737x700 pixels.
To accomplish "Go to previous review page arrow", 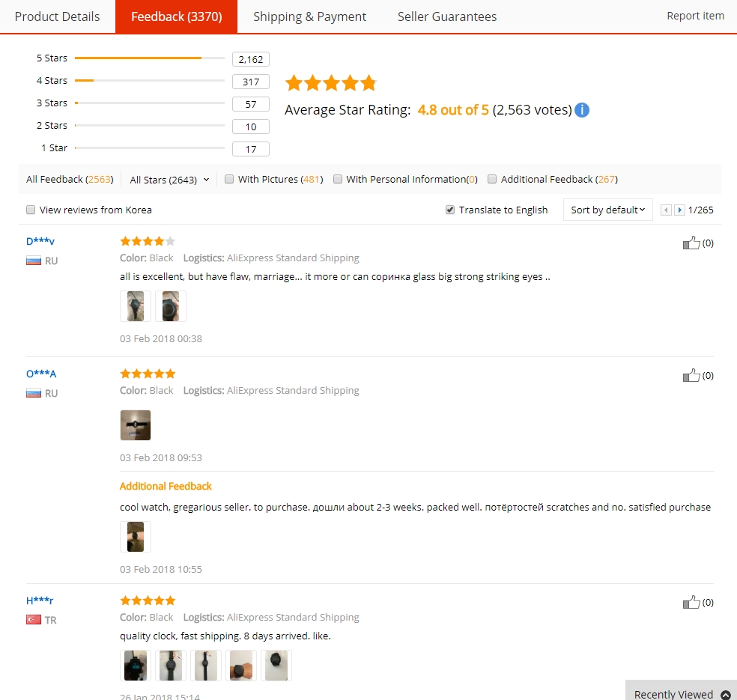I will click(666, 210).
